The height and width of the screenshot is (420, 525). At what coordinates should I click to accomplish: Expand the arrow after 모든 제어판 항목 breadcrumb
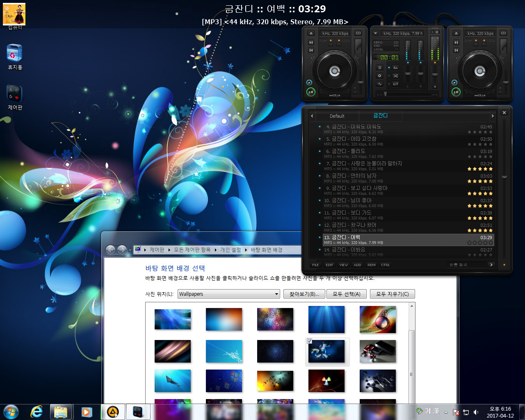pos(215,250)
